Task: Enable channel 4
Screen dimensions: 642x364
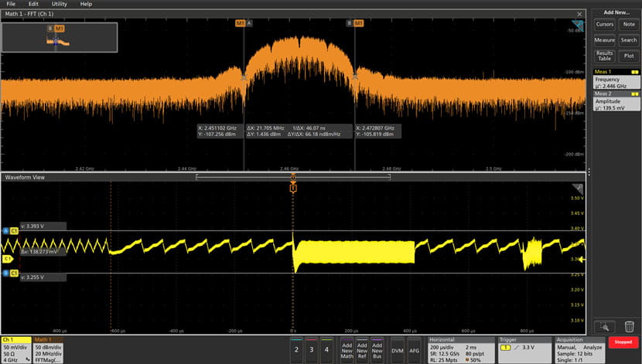Action: pyautogui.click(x=326, y=349)
